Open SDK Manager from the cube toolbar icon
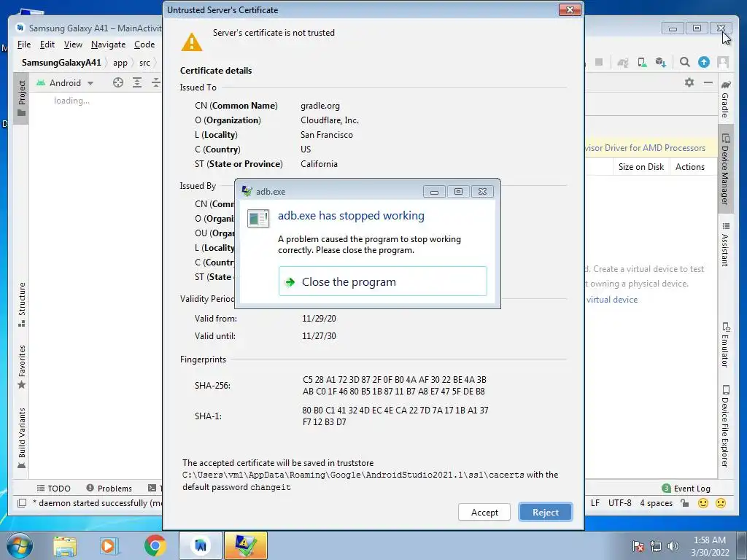Viewport: 747px width, 560px height. pyautogui.click(x=661, y=63)
